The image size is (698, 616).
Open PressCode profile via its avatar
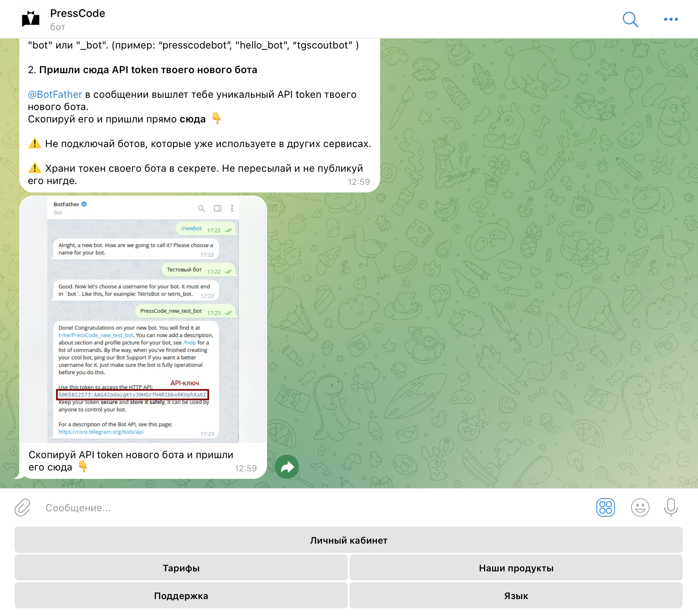[30, 19]
